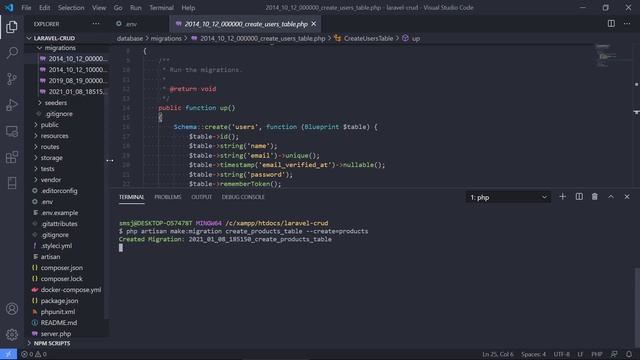
Task: Open errors and warnings count in status bar
Action: pyautogui.click(x=34, y=354)
